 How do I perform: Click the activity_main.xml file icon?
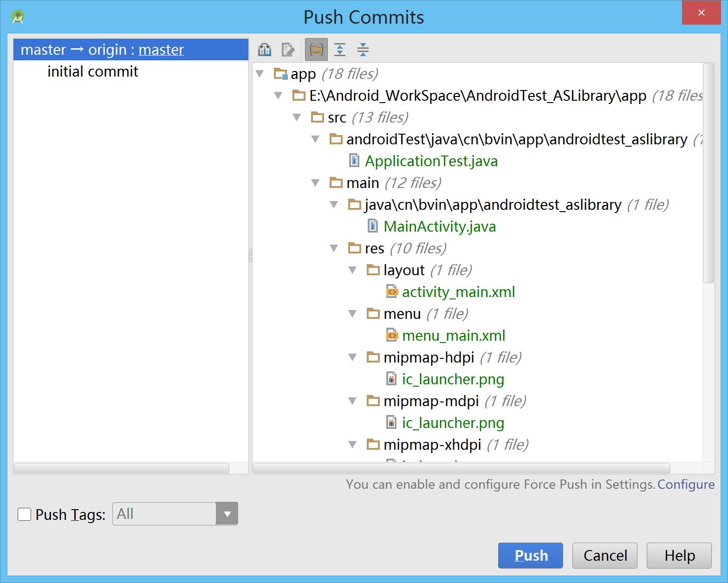(x=392, y=291)
